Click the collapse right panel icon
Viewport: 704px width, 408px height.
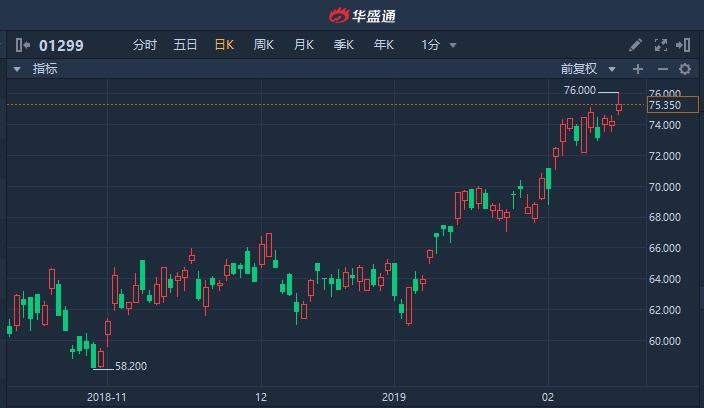(x=684, y=45)
